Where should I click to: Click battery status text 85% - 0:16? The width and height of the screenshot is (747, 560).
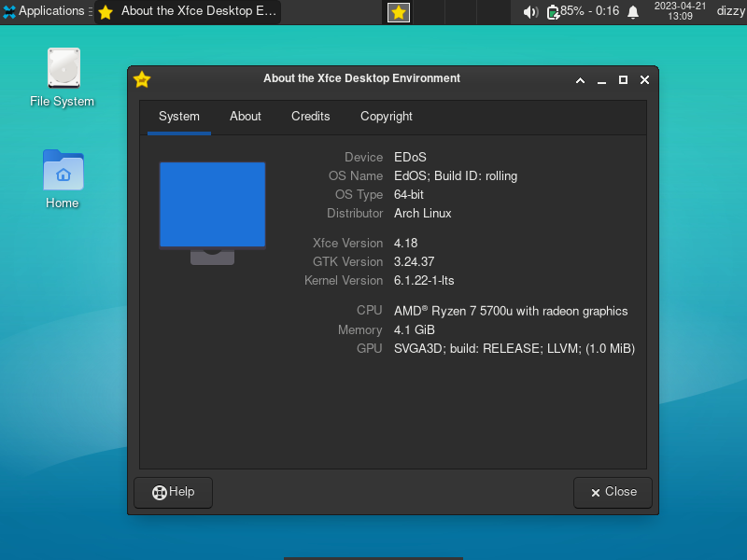pyautogui.click(x=590, y=11)
